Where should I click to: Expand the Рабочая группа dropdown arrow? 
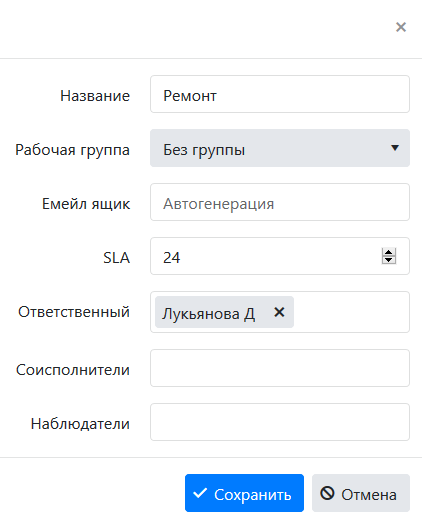tap(395, 148)
